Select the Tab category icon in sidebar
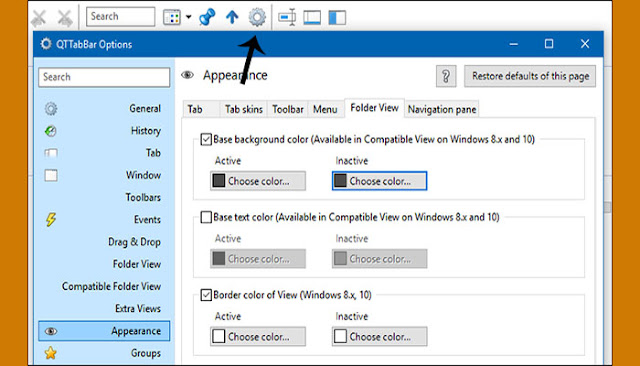The image size is (640, 366). click(51, 153)
